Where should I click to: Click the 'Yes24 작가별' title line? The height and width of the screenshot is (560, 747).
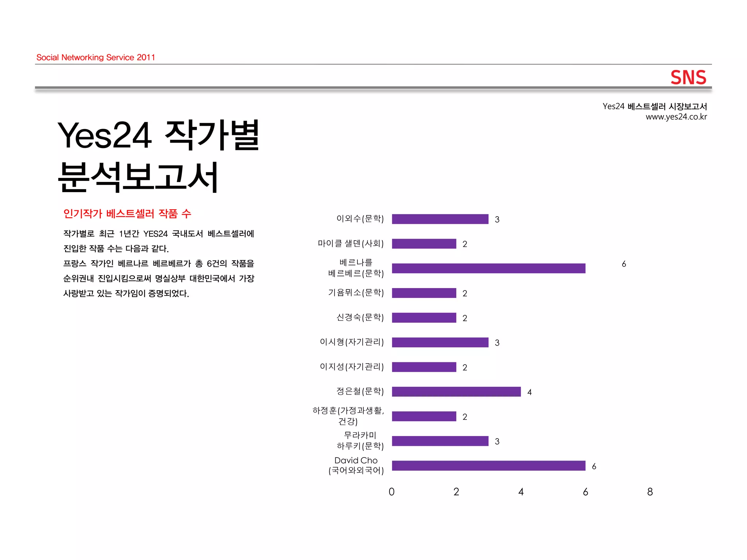(158, 135)
